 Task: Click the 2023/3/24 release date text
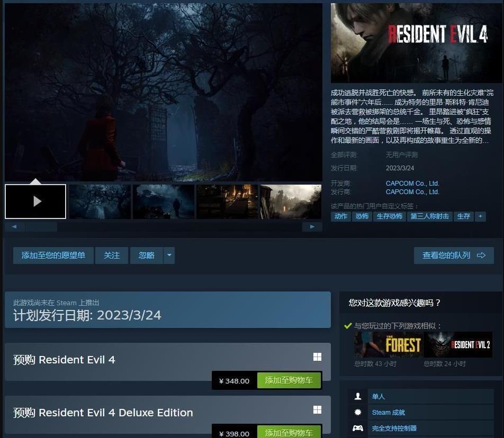click(x=400, y=168)
